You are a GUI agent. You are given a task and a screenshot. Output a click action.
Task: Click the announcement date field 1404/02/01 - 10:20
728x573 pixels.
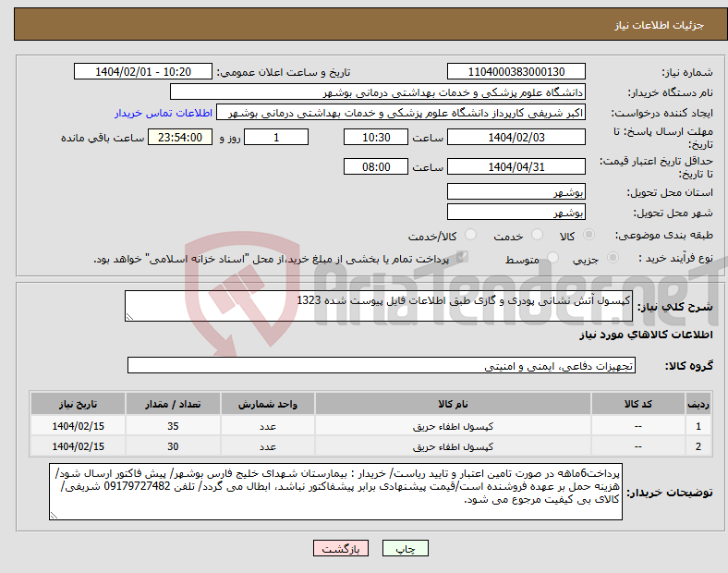click(143, 72)
